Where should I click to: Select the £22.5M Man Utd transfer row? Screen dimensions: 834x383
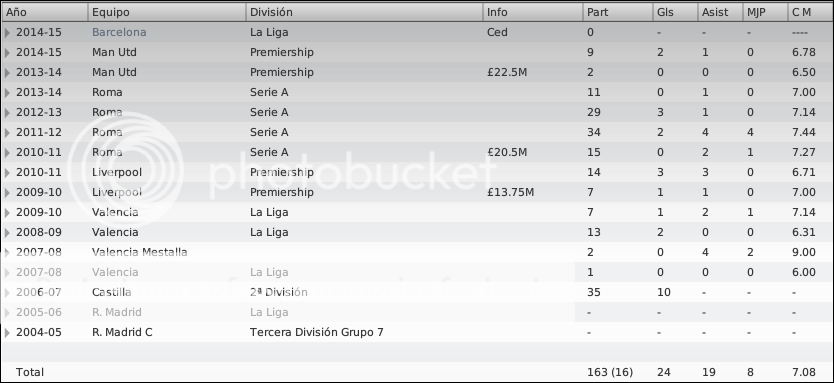(x=417, y=72)
